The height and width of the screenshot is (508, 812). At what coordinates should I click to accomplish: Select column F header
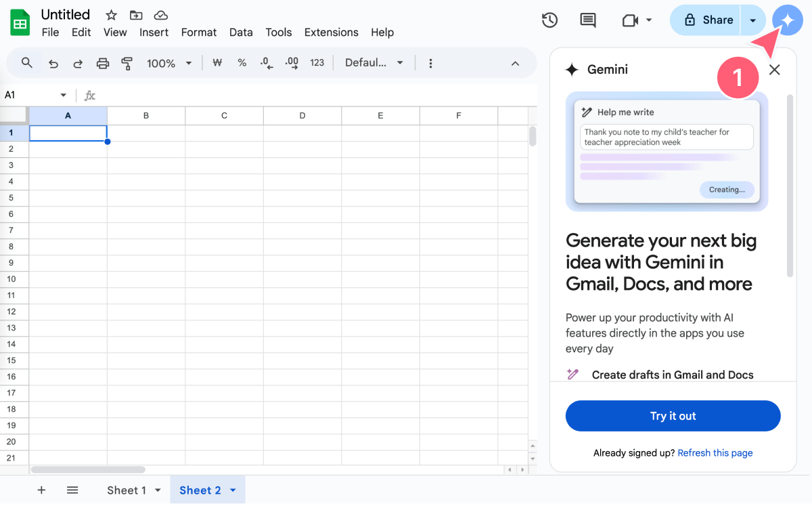pyautogui.click(x=458, y=116)
